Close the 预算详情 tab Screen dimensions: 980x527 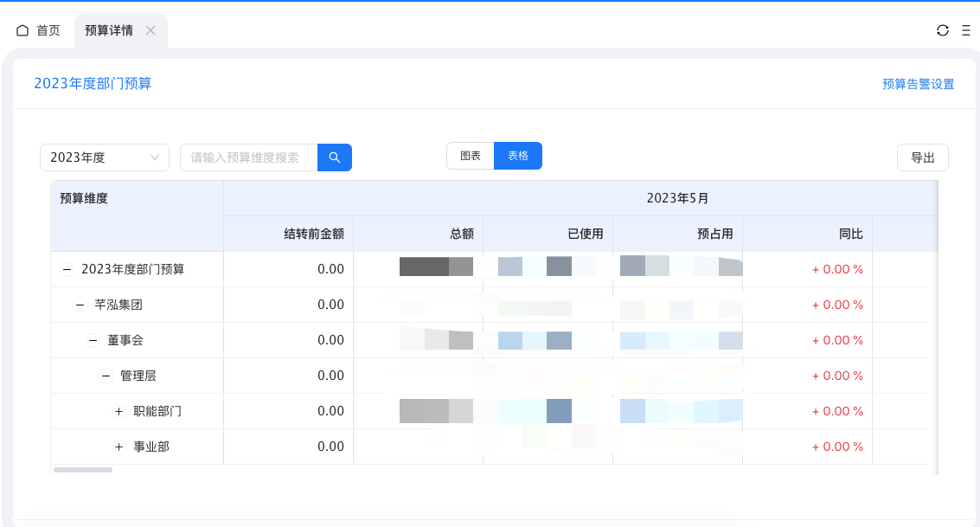pos(151,30)
